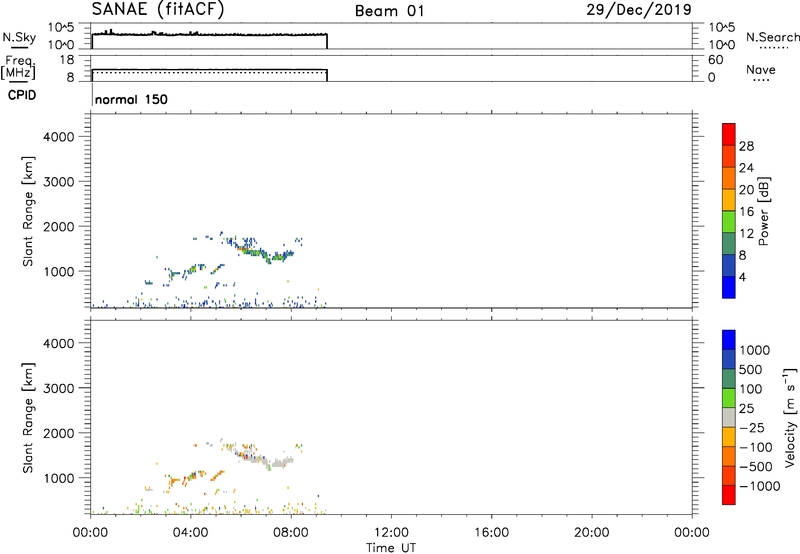This screenshot has width=800, height=554.
Task: Click the Nave legend label
Action: (761, 70)
